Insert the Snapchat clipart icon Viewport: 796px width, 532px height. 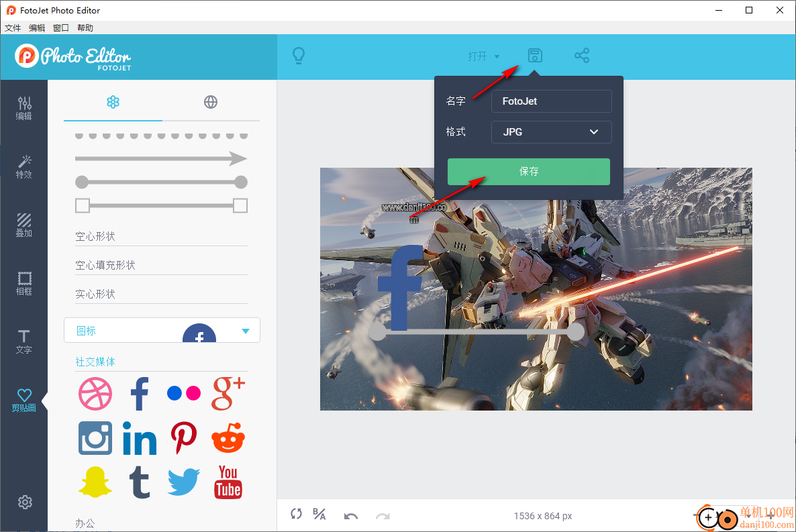click(95, 482)
